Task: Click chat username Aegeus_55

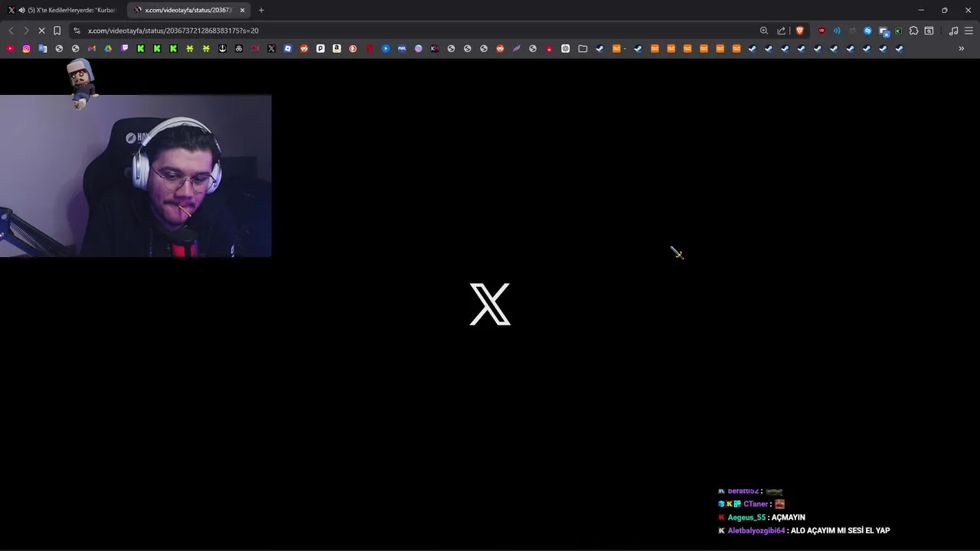Action: [x=746, y=517]
